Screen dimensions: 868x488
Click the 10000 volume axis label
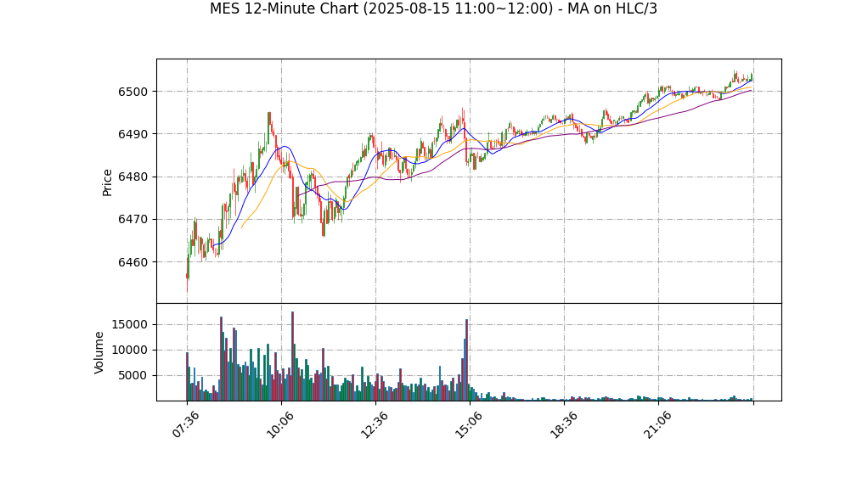130,351
